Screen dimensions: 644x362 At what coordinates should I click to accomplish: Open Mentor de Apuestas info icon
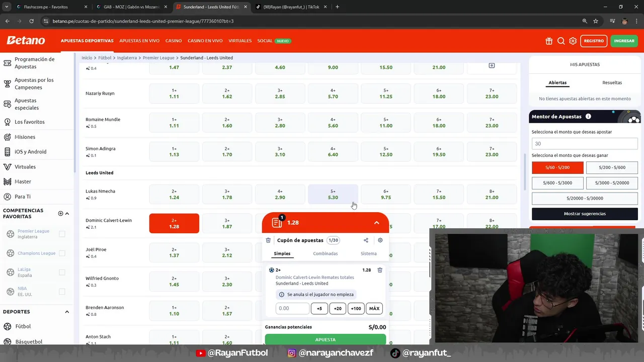click(588, 117)
